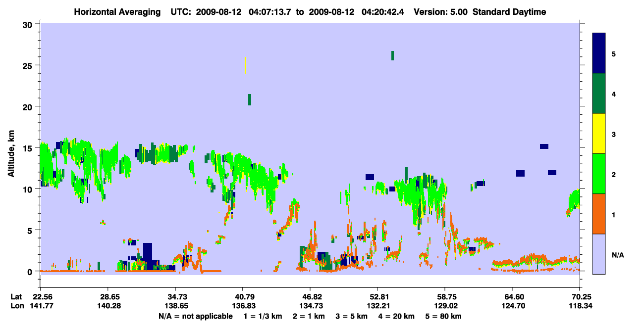Click the orange level 1 color swatch

[x=599, y=214]
